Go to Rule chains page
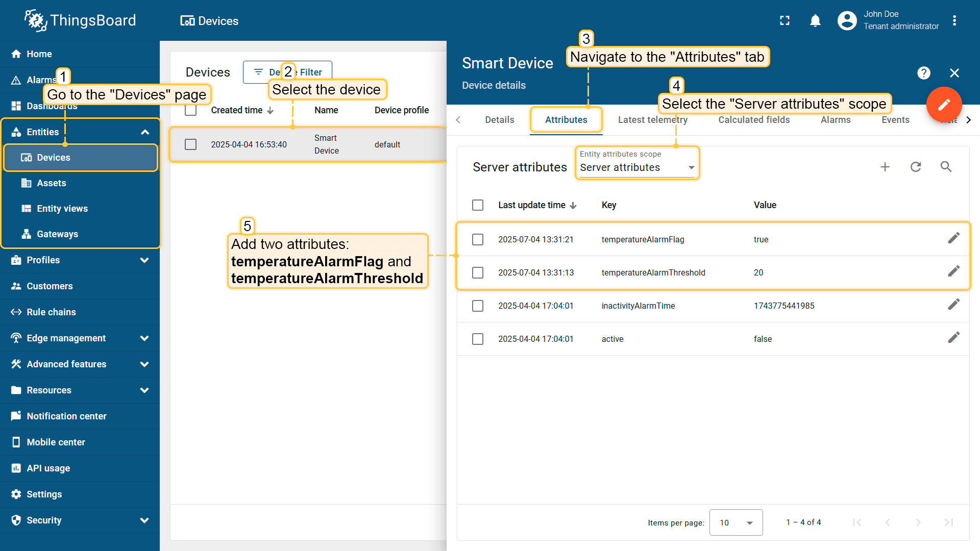This screenshot has height=551, width=980. pyautogui.click(x=51, y=312)
